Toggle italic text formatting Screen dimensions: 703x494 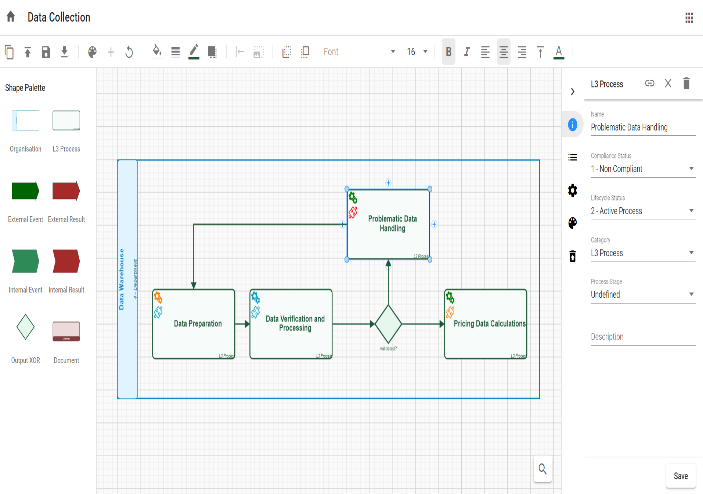pyautogui.click(x=467, y=51)
